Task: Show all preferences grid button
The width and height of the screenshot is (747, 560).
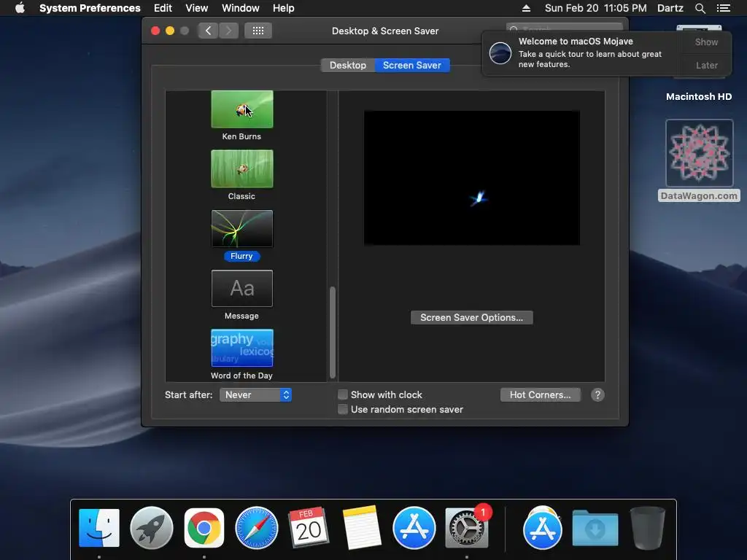Action: pyautogui.click(x=258, y=31)
